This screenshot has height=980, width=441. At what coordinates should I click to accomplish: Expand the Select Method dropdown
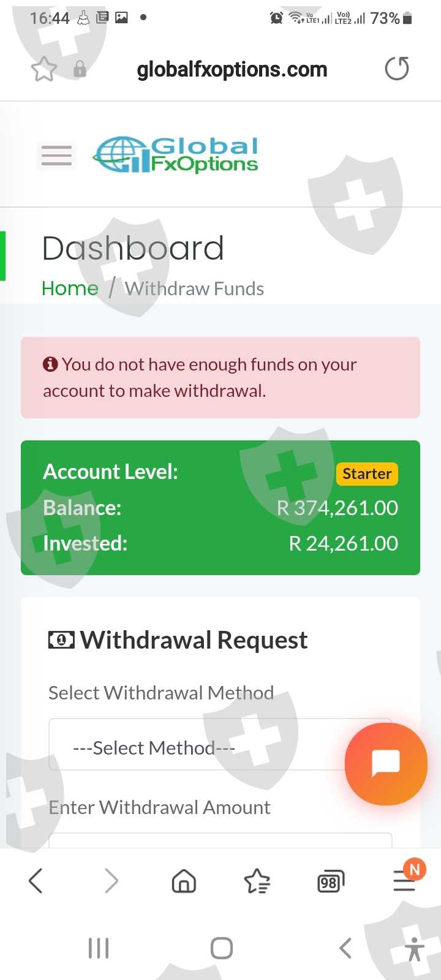point(196,745)
